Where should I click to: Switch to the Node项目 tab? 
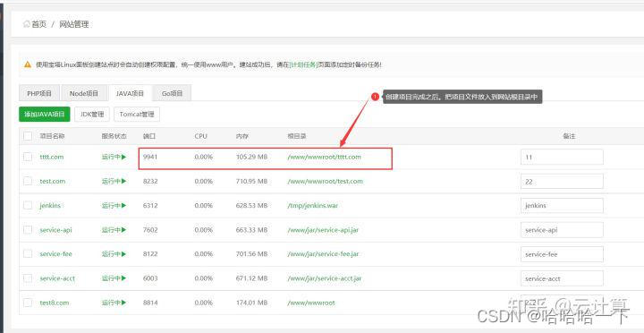pyautogui.click(x=84, y=93)
